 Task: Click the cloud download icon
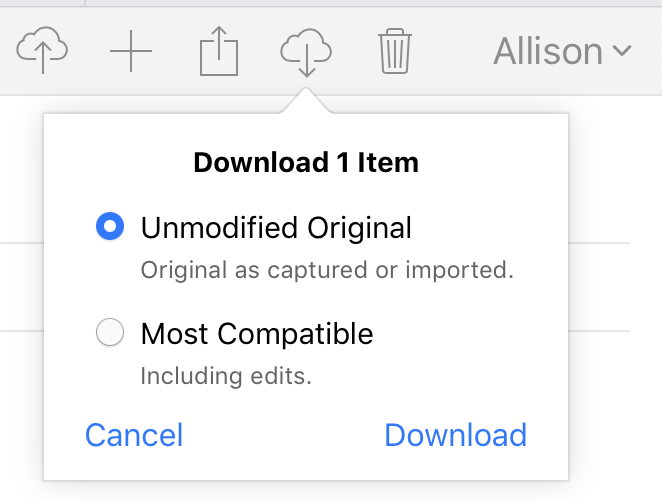click(x=306, y=50)
